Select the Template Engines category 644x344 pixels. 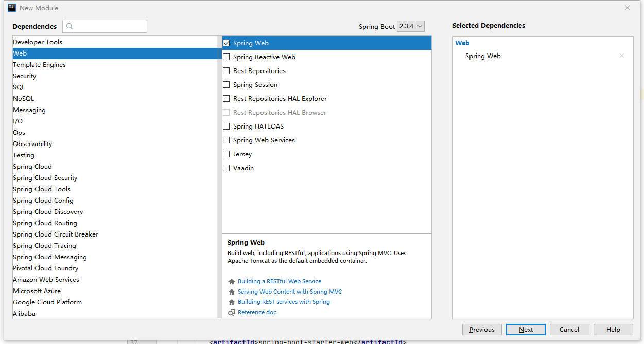point(39,65)
